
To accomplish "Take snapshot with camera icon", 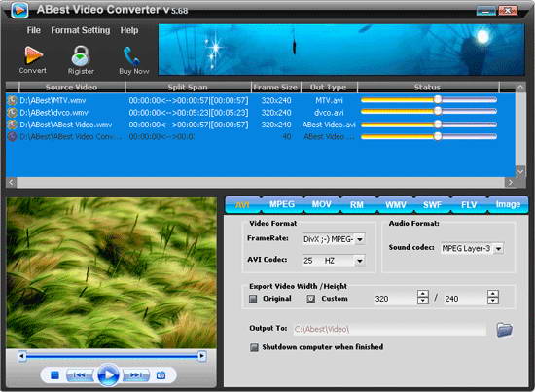I will tap(160, 375).
